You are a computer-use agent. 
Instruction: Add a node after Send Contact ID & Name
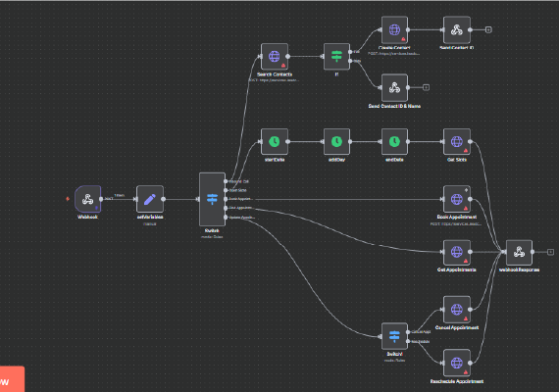click(x=426, y=87)
